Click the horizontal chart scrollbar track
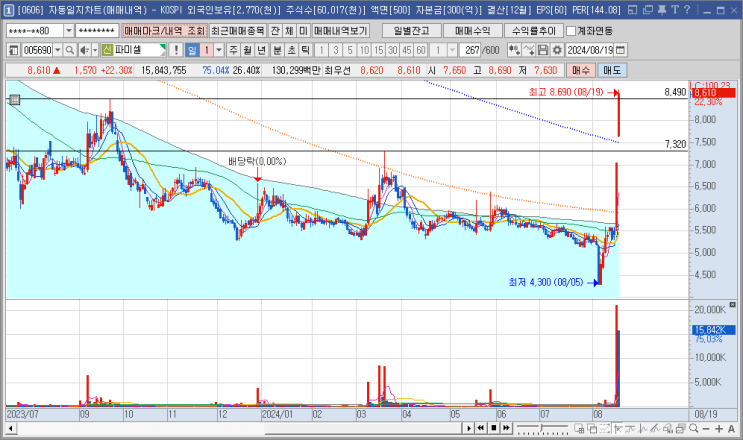 point(239,428)
